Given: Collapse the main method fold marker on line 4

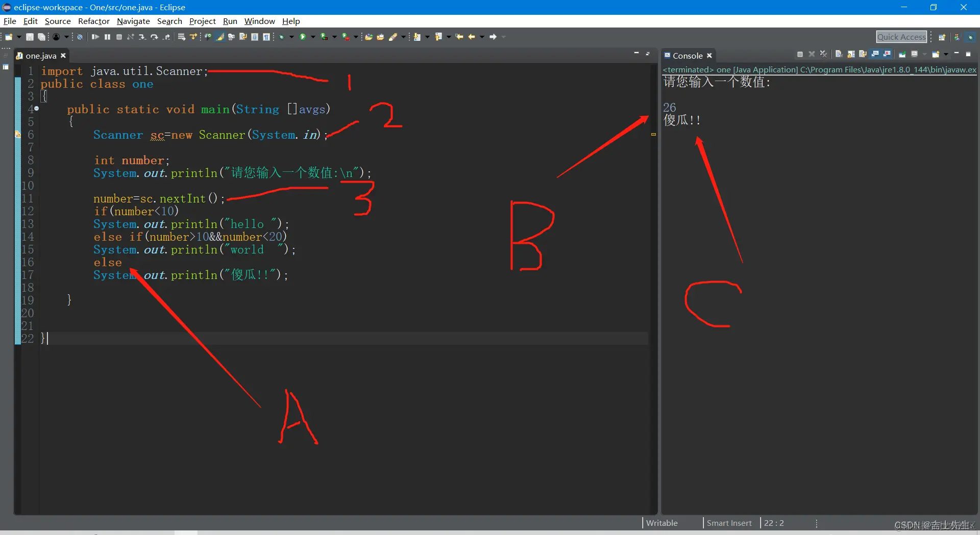Looking at the screenshot, I should tap(36, 108).
